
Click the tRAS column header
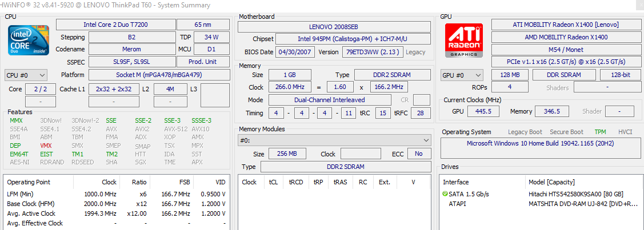point(341,182)
